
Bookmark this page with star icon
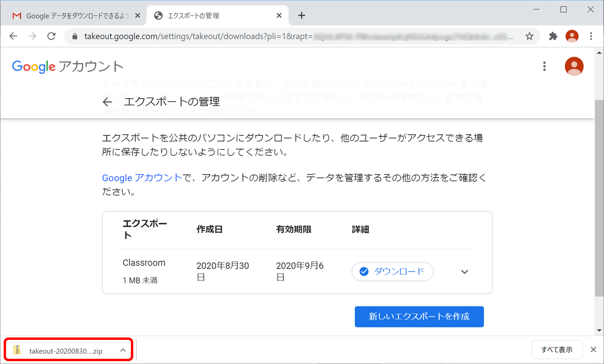[x=530, y=36]
